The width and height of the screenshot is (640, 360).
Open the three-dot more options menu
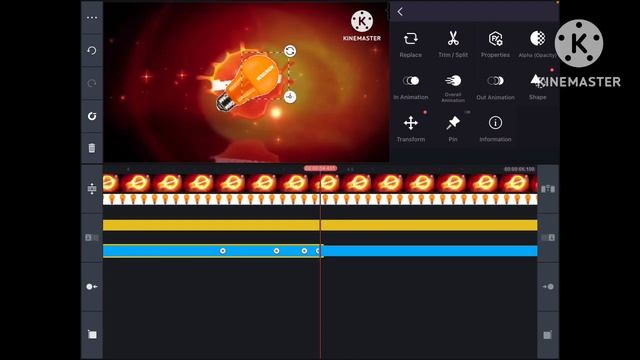[x=92, y=18]
